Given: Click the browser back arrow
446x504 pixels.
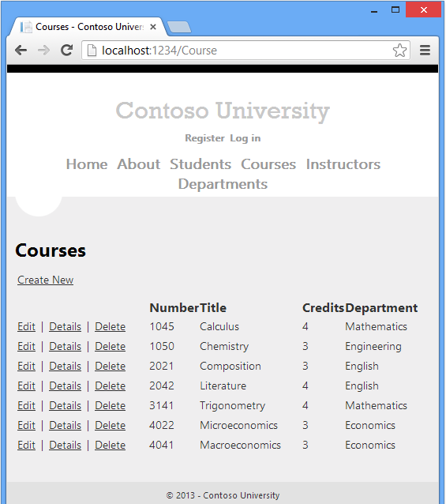Looking at the screenshot, I should pyautogui.click(x=21, y=50).
